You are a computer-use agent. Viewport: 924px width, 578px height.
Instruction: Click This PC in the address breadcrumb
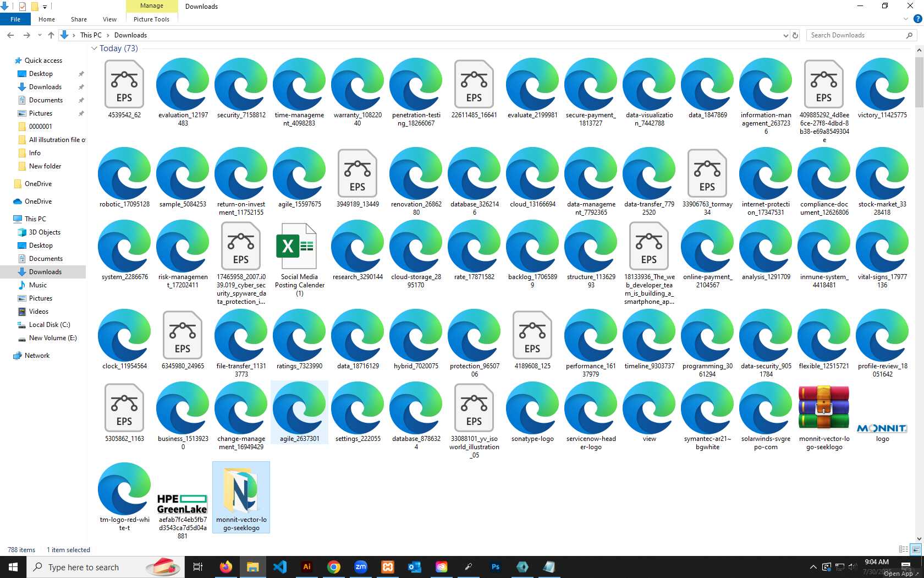click(91, 35)
